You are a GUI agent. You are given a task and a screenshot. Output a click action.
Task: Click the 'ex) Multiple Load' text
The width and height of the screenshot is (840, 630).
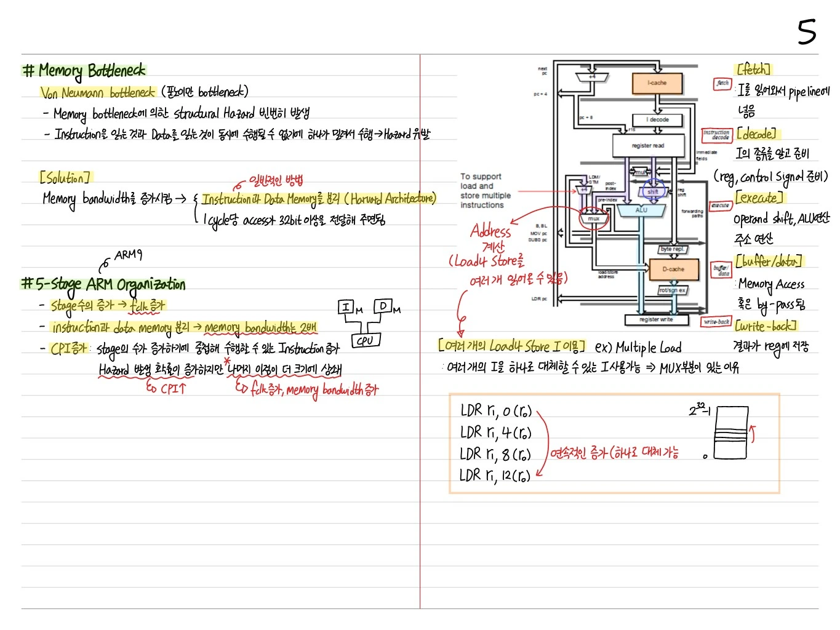click(x=638, y=348)
